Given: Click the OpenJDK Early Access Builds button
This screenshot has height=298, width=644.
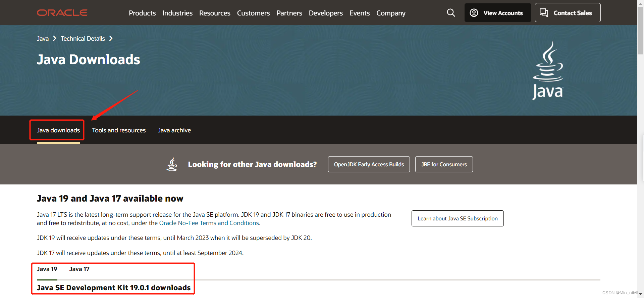Looking at the screenshot, I should [x=369, y=164].
